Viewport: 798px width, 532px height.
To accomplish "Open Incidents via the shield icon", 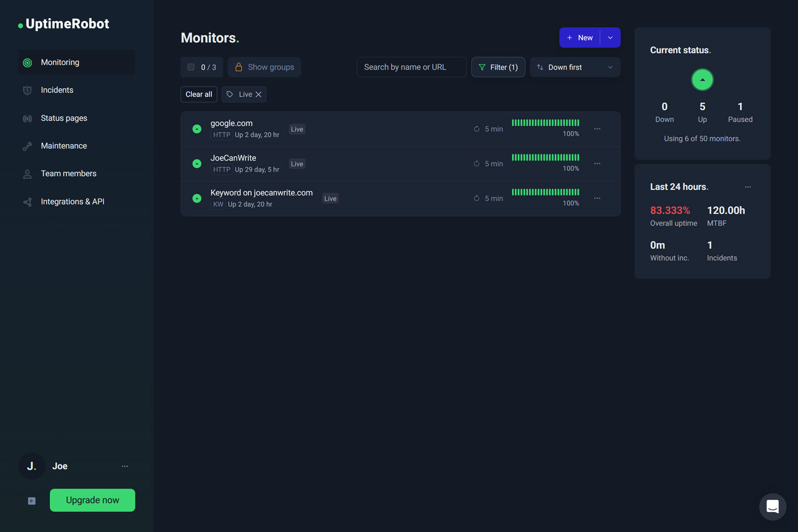I will tap(27, 90).
